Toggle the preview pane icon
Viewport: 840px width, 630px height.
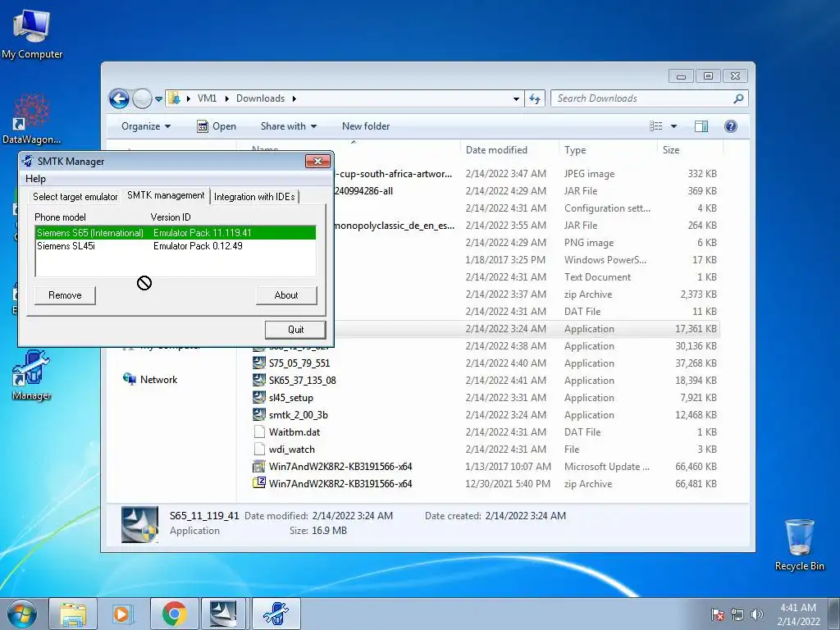point(701,126)
